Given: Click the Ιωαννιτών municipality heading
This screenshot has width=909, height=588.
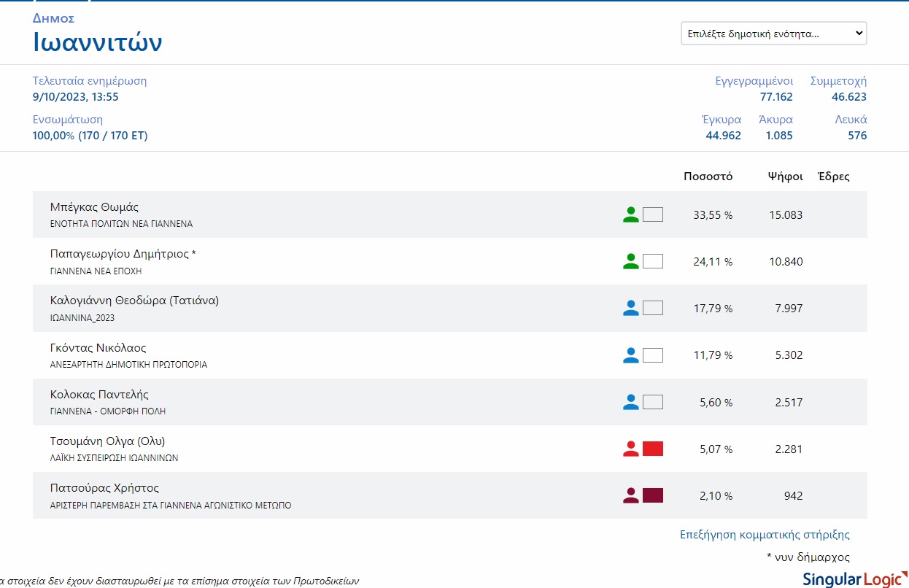Looking at the screenshot, I should [x=98, y=42].
